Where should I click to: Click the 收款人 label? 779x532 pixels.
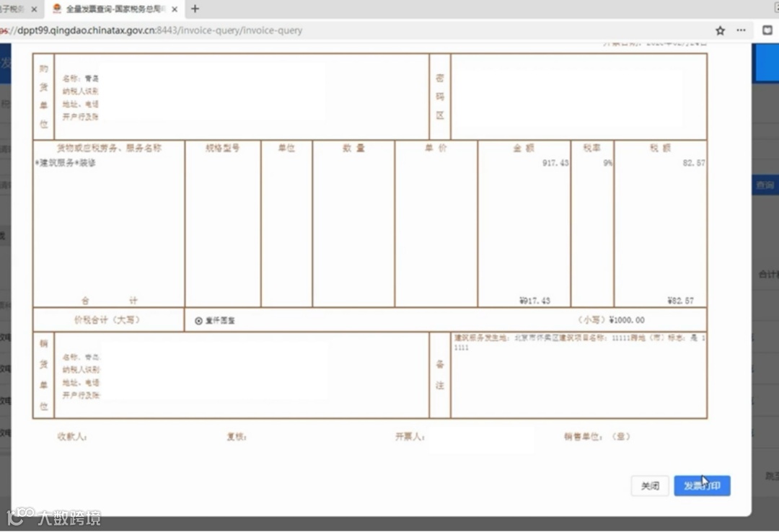[x=72, y=437]
